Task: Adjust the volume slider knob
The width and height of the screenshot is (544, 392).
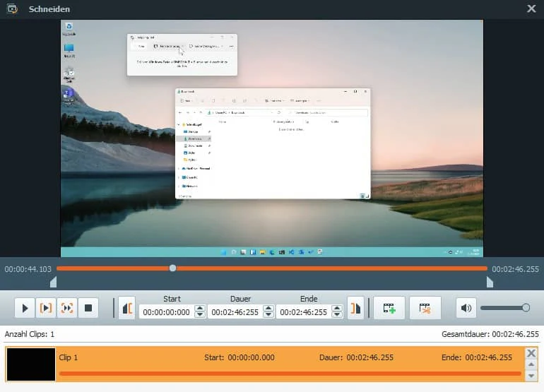Action: point(526,308)
